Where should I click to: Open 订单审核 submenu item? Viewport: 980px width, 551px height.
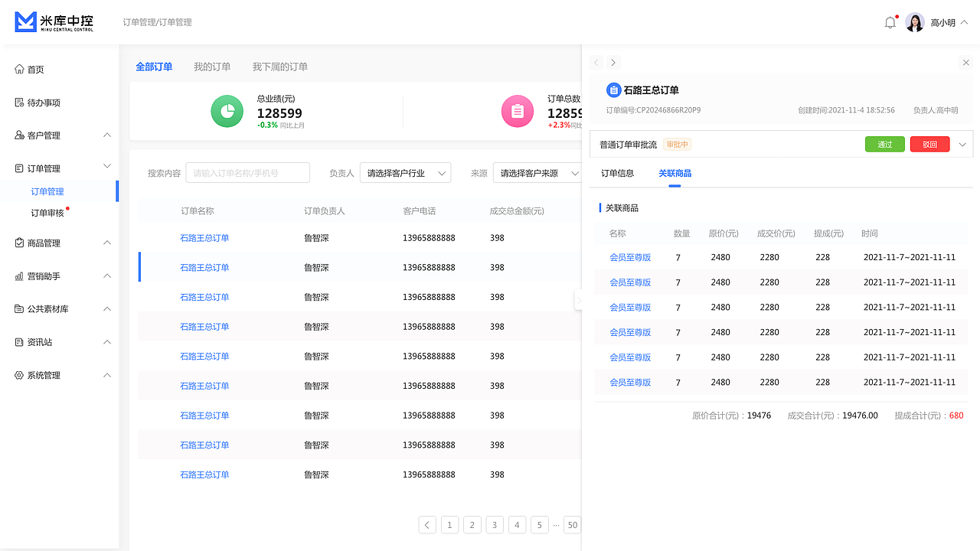click(47, 213)
